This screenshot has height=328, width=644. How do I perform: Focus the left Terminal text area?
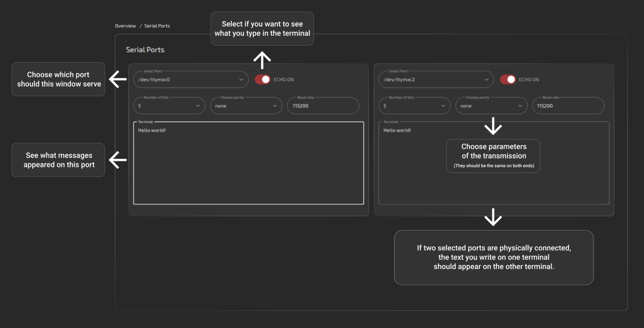point(248,165)
